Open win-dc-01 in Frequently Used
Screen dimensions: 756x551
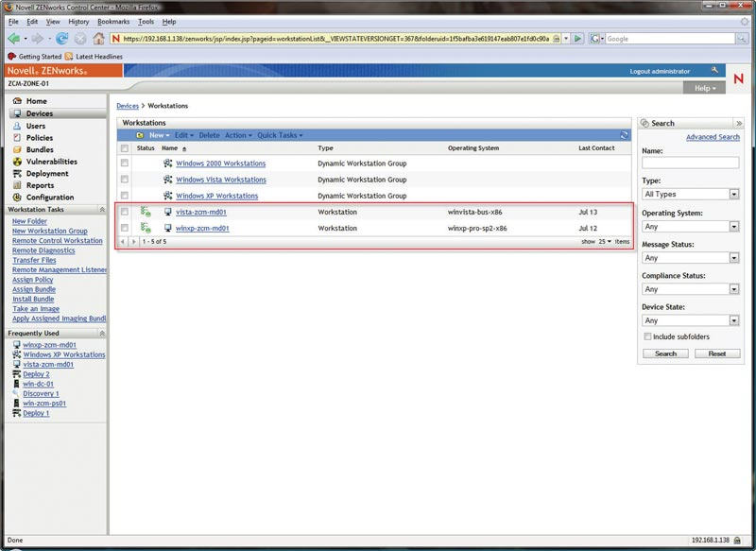pos(38,384)
